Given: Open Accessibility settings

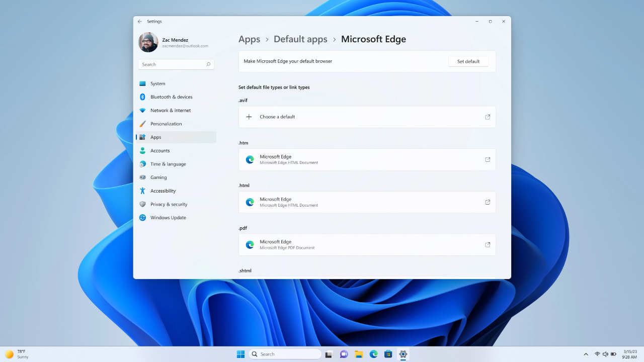Looking at the screenshot, I should (x=176, y=191).
